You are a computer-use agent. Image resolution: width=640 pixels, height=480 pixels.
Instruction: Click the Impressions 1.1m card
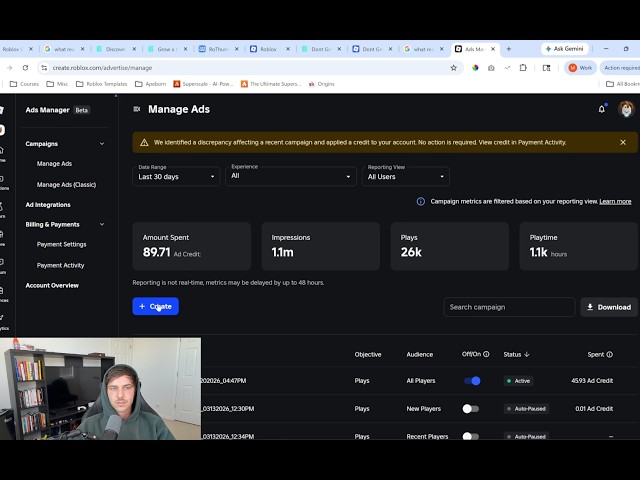(320, 246)
